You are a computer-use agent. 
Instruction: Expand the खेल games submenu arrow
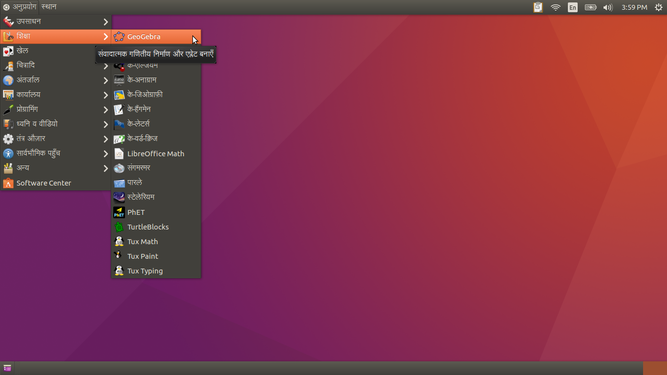[105, 51]
